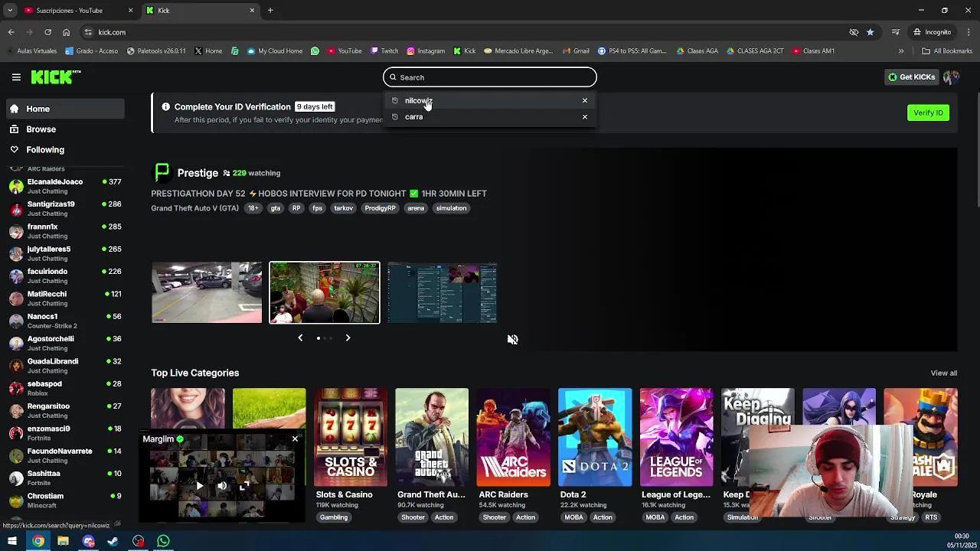Image resolution: width=980 pixels, height=551 pixels.
Task: Click the KICK logo
Action: coord(55,77)
